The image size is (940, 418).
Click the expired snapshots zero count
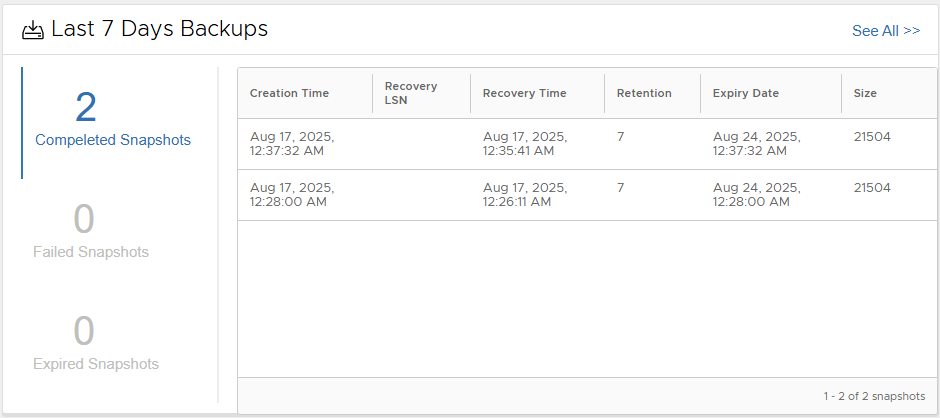pyautogui.click(x=85, y=331)
